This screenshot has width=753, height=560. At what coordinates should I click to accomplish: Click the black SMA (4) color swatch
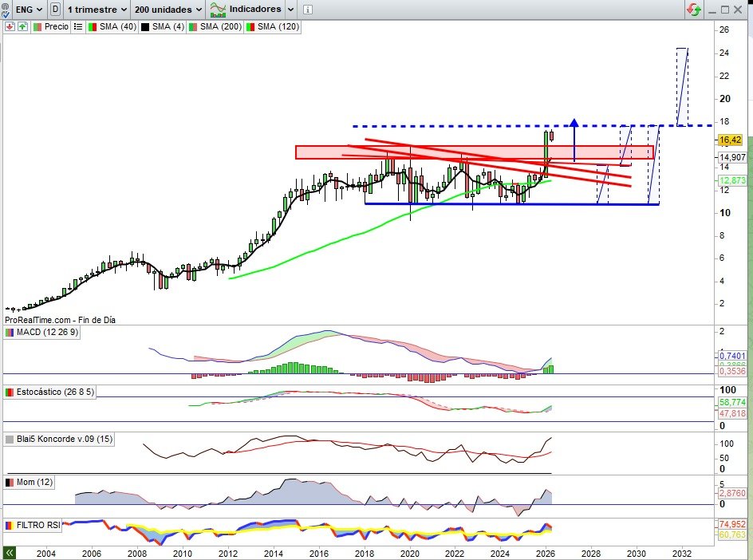145,27
